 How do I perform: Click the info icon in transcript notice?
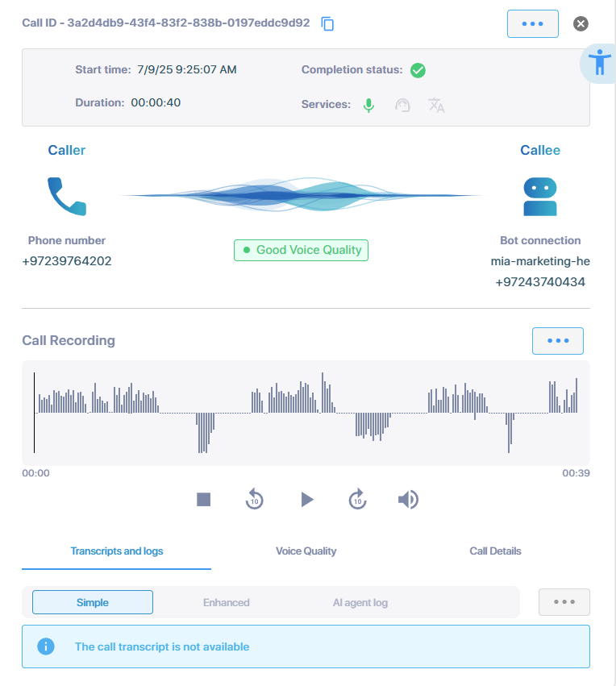click(x=46, y=647)
